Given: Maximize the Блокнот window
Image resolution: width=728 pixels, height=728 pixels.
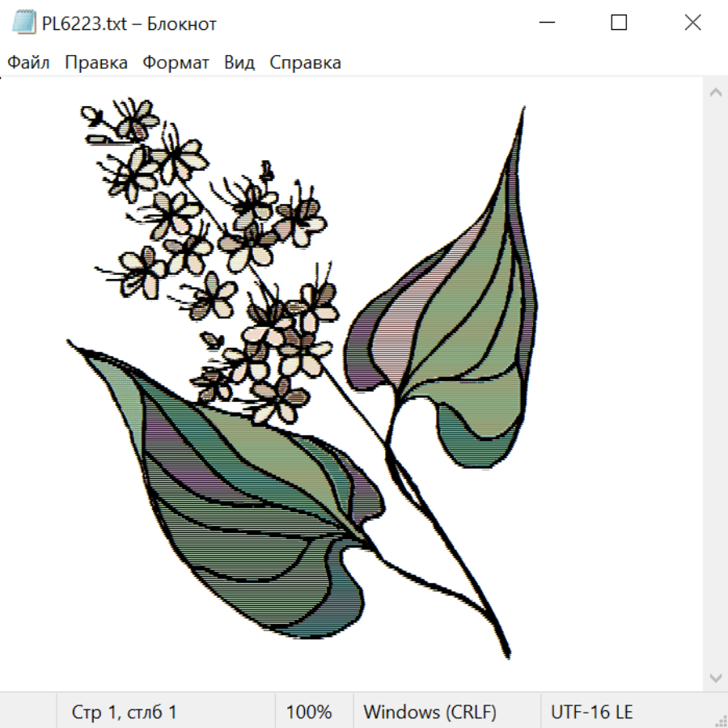Looking at the screenshot, I should point(619,23).
